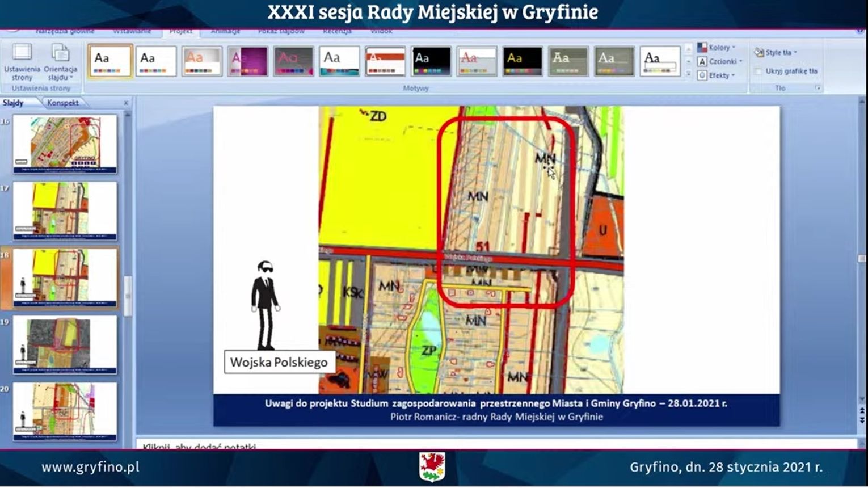Open Ustawienia strony page setup
Viewport: 868px width, 488px height.
point(22,62)
